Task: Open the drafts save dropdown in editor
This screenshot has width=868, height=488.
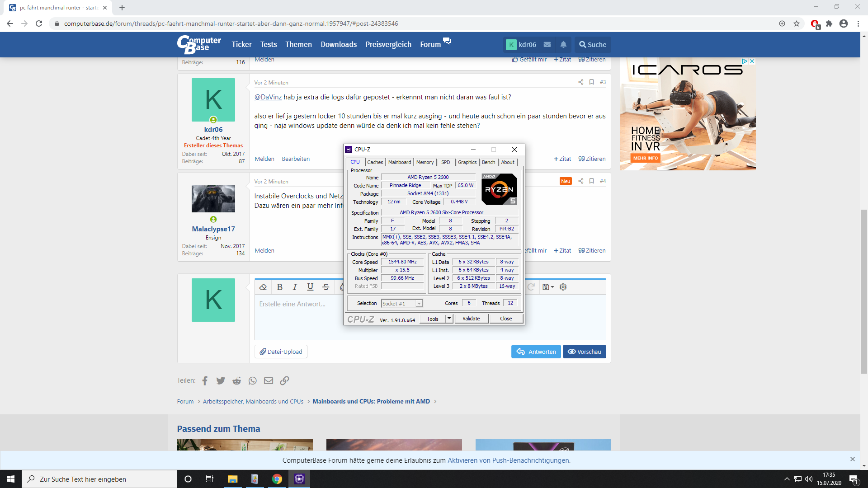Action: tap(547, 287)
